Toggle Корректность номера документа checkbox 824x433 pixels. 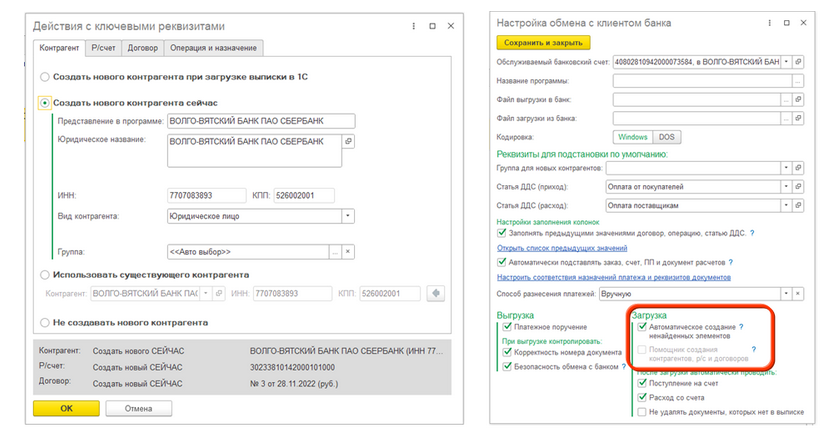(x=507, y=352)
